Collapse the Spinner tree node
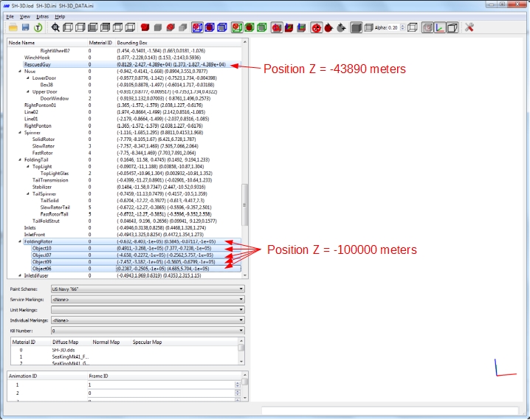Image resolution: width=530 pixels, height=420 pixels. [x=20, y=132]
